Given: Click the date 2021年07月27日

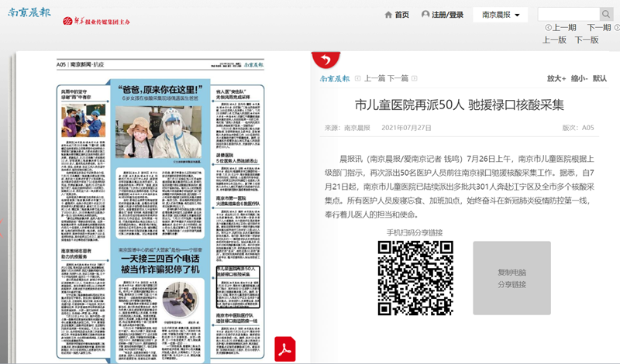Looking at the screenshot, I should point(406,128).
